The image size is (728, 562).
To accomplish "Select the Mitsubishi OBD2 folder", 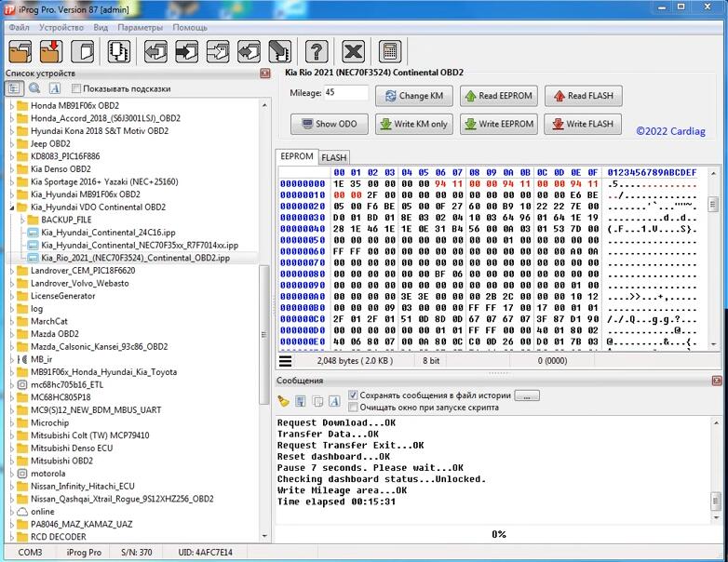I will pos(61,461).
